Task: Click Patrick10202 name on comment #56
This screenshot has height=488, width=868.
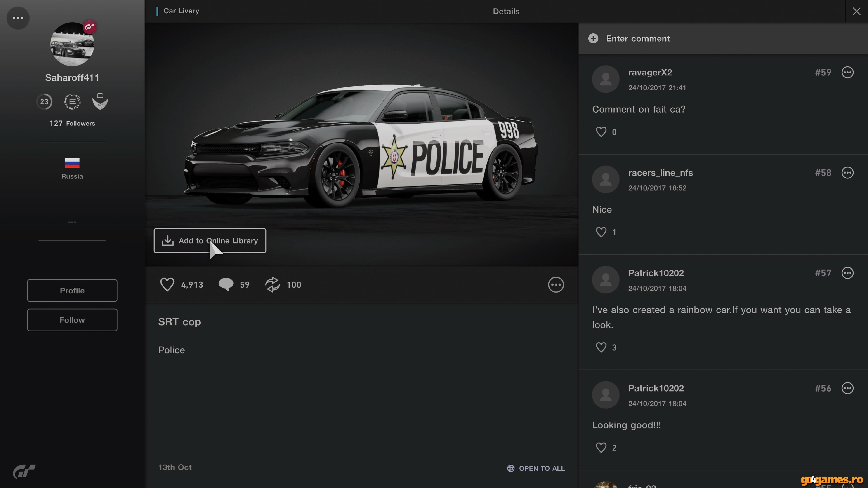Action: tap(656, 388)
